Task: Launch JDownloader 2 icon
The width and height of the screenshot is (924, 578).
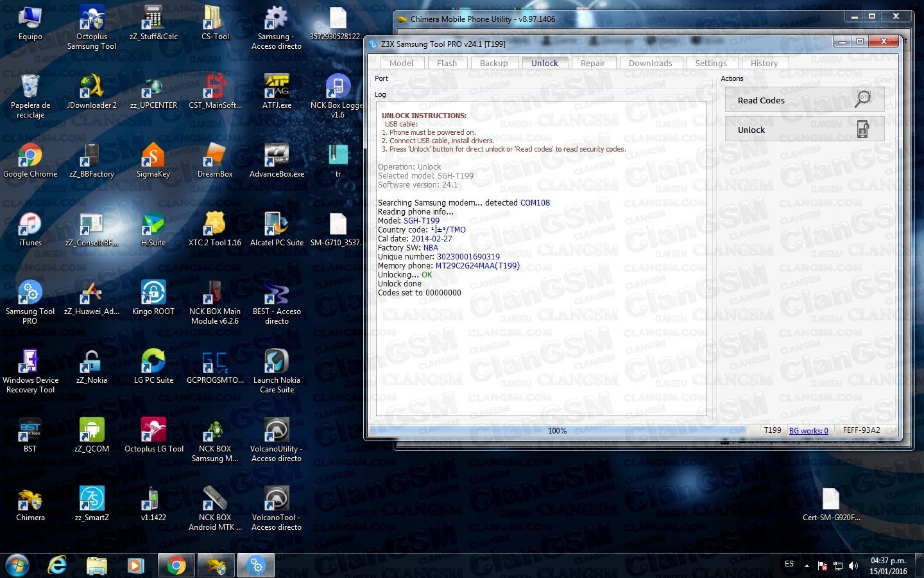Action: click(x=92, y=92)
